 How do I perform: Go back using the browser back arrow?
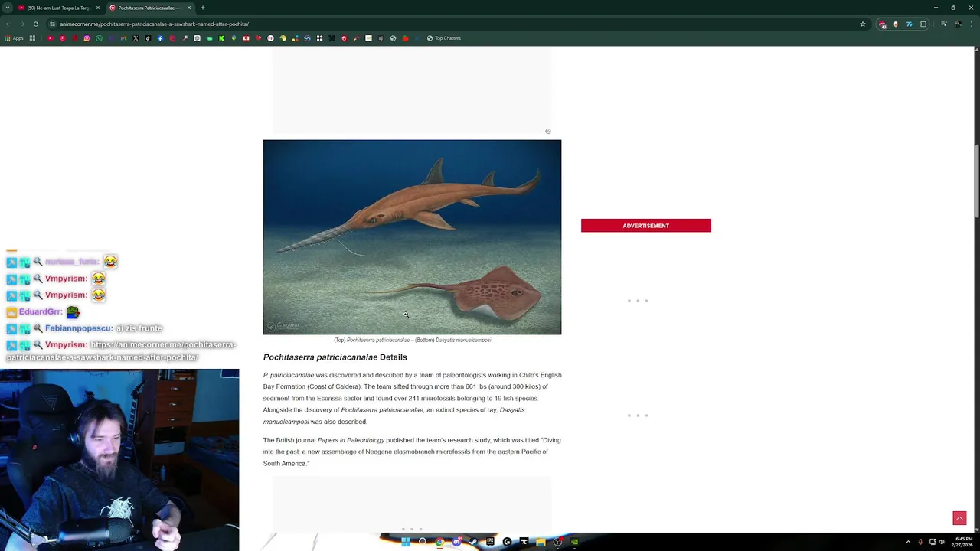coord(8,24)
